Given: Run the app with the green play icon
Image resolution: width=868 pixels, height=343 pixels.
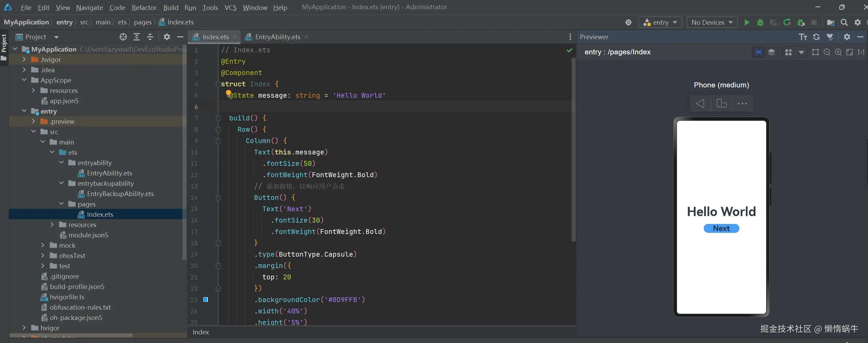Looking at the screenshot, I should (x=747, y=22).
